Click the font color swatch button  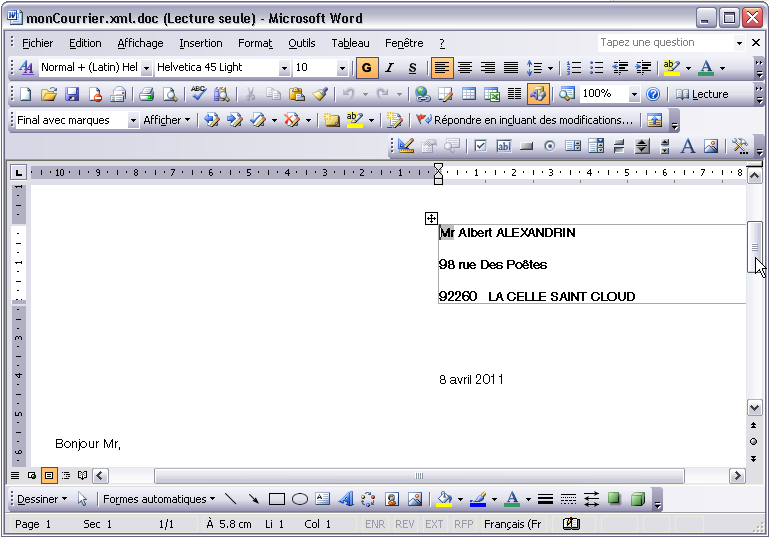click(x=707, y=68)
